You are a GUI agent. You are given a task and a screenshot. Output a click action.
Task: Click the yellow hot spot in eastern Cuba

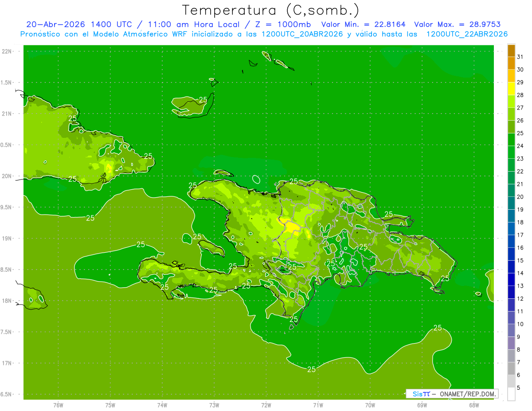109,168
